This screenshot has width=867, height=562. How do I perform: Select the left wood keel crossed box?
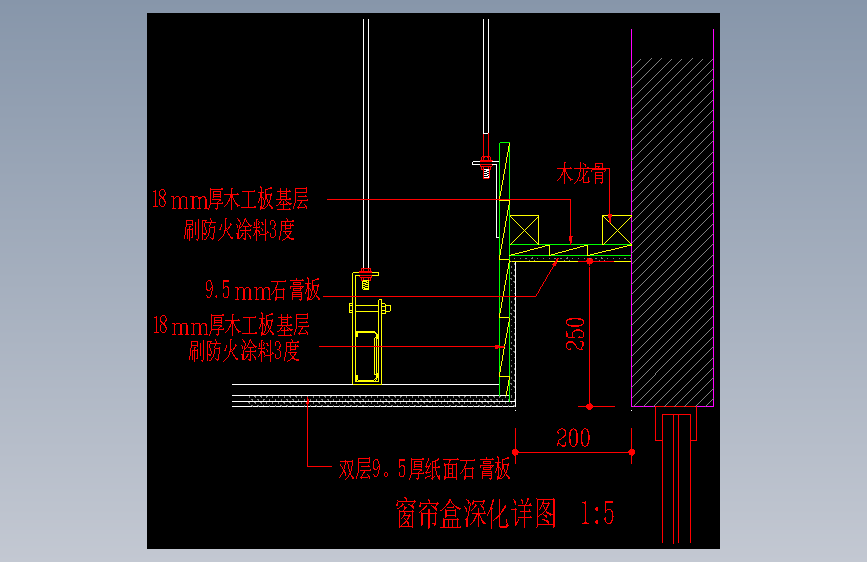tap(524, 230)
